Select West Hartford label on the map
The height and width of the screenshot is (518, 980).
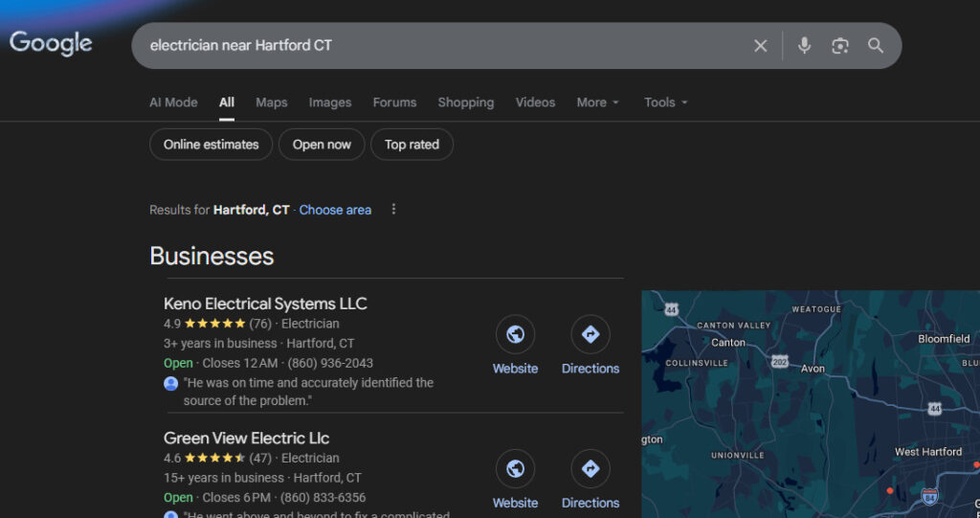(928, 452)
